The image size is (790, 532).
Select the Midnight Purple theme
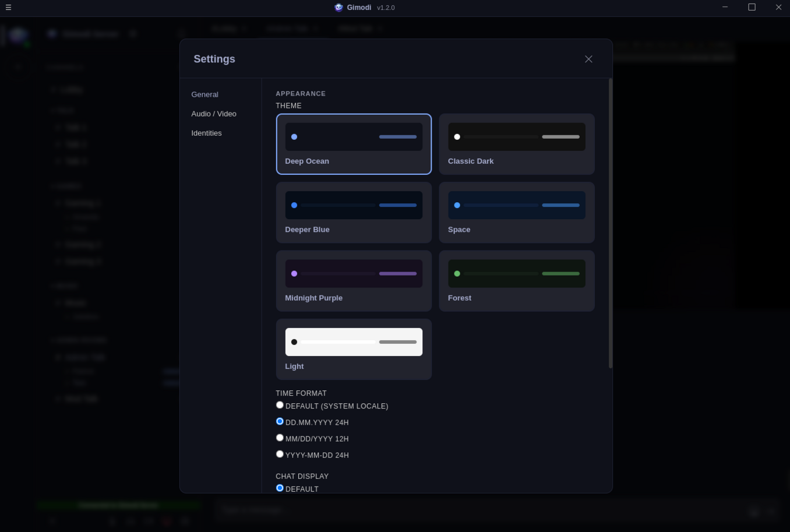354,281
